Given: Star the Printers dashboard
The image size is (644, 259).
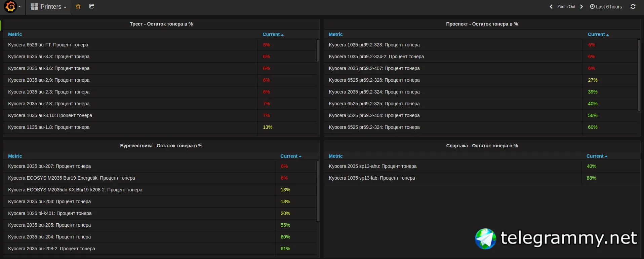Looking at the screenshot, I should [78, 6].
